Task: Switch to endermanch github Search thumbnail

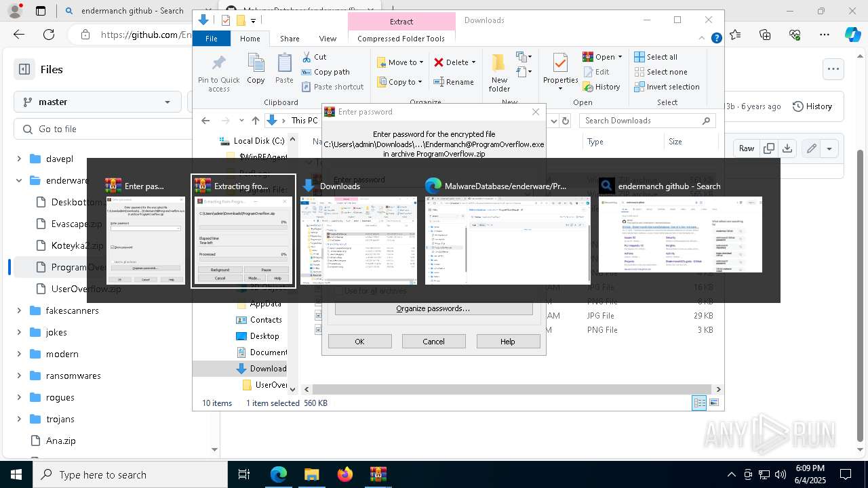Action: pyautogui.click(x=680, y=225)
